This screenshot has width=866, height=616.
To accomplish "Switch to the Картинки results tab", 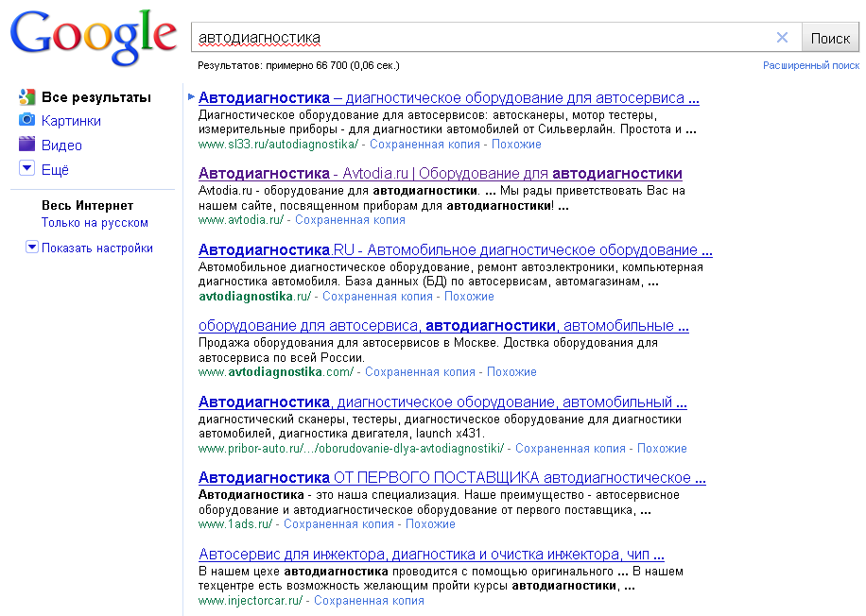I will point(73,120).
